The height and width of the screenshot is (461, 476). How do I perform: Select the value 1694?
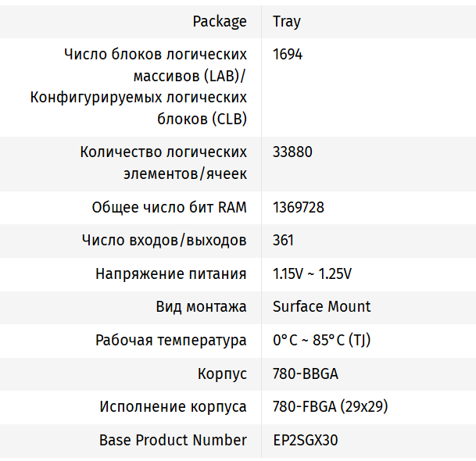pyautogui.click(x=288, y=55)
